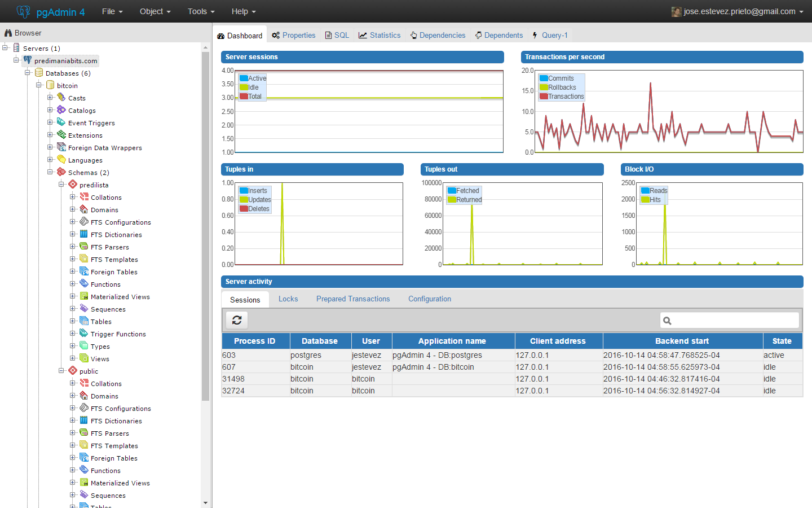Open the Help menu

tap(244, 11)
